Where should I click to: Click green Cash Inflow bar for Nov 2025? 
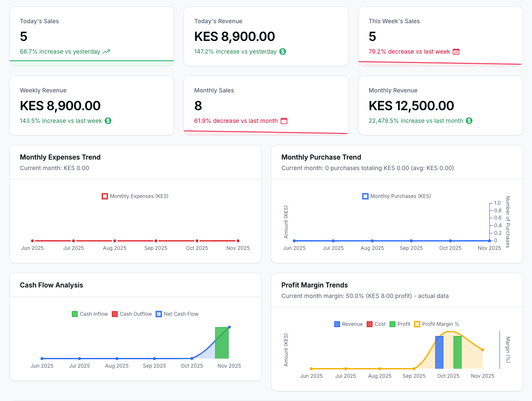click(x=221, y=343)
